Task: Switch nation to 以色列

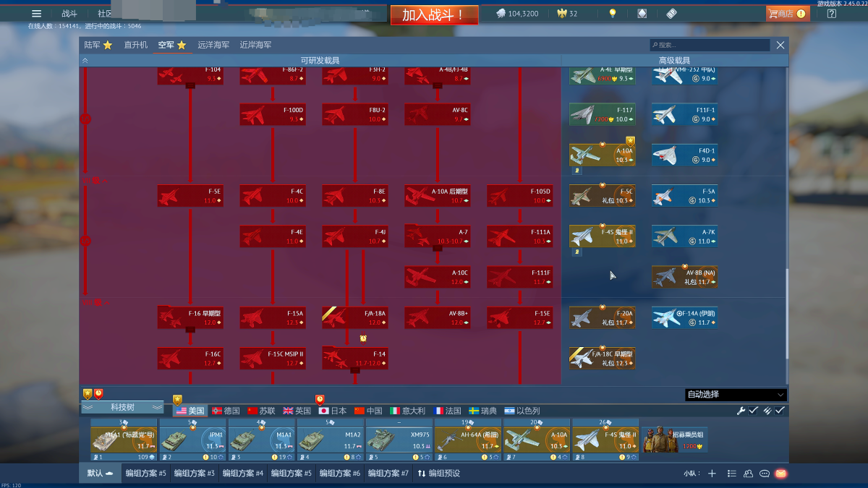Action: point(522,411)
